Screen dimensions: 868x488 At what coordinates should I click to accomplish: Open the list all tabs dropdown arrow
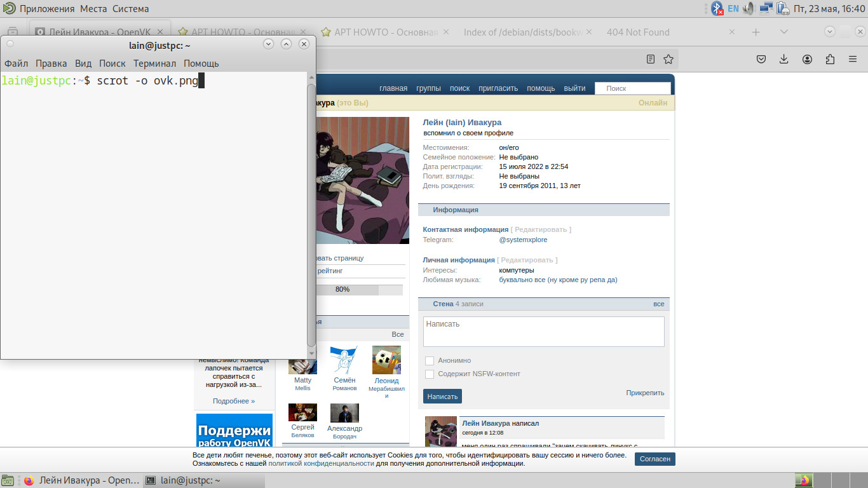point(784,32)
